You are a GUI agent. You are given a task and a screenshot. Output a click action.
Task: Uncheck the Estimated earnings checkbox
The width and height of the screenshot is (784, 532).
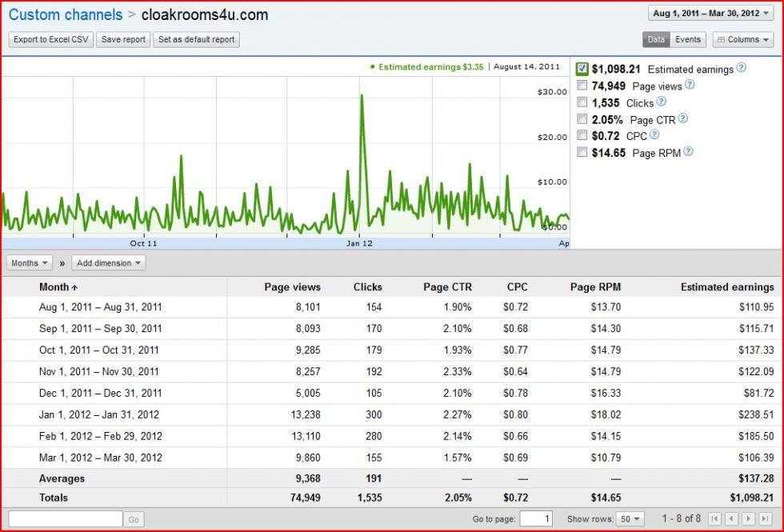[x=582, y=69]
